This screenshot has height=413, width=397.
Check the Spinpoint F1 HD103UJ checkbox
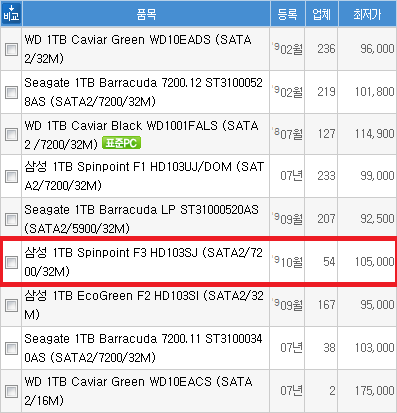tap(11, 176)
